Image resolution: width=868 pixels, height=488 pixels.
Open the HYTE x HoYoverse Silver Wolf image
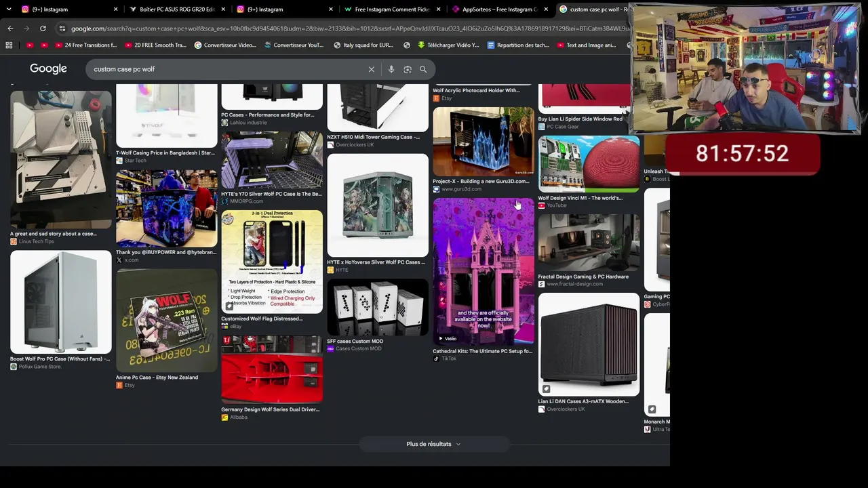(x=378, y=205)
